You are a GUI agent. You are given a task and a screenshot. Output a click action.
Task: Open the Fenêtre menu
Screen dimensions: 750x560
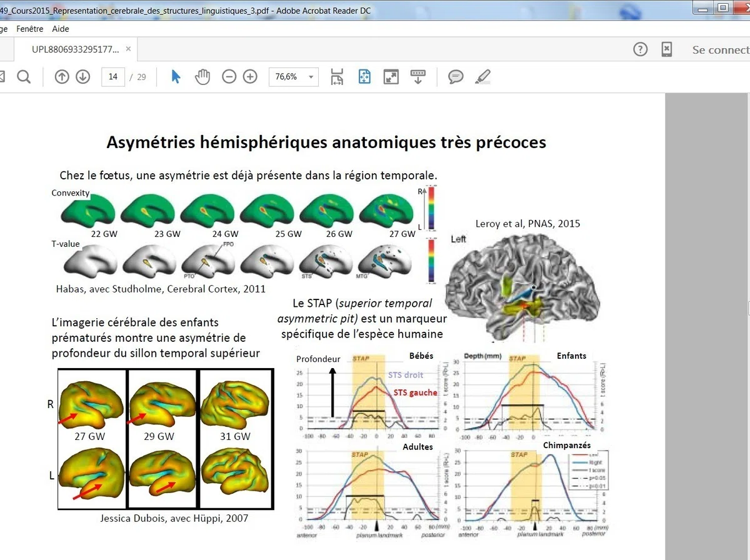coord(30,29)
